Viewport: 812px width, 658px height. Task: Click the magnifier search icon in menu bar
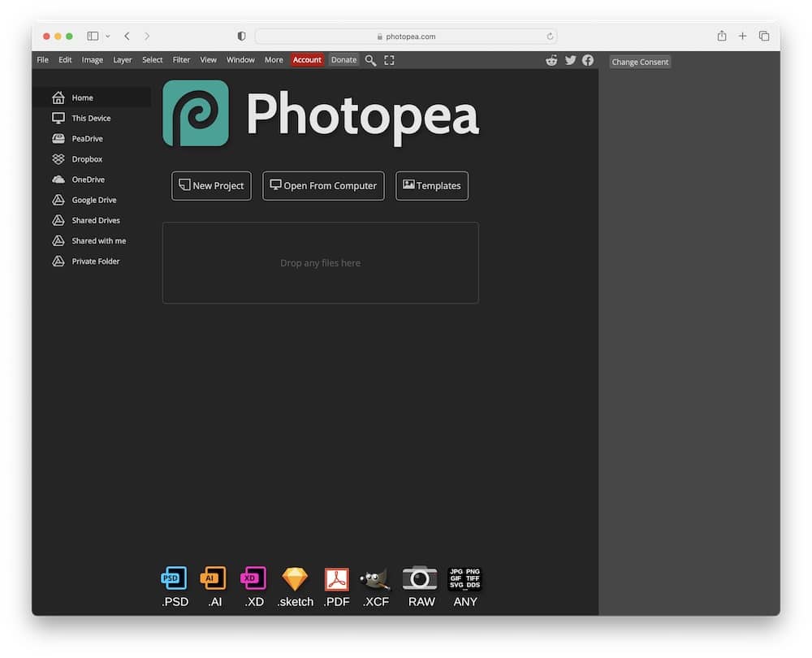370,60
